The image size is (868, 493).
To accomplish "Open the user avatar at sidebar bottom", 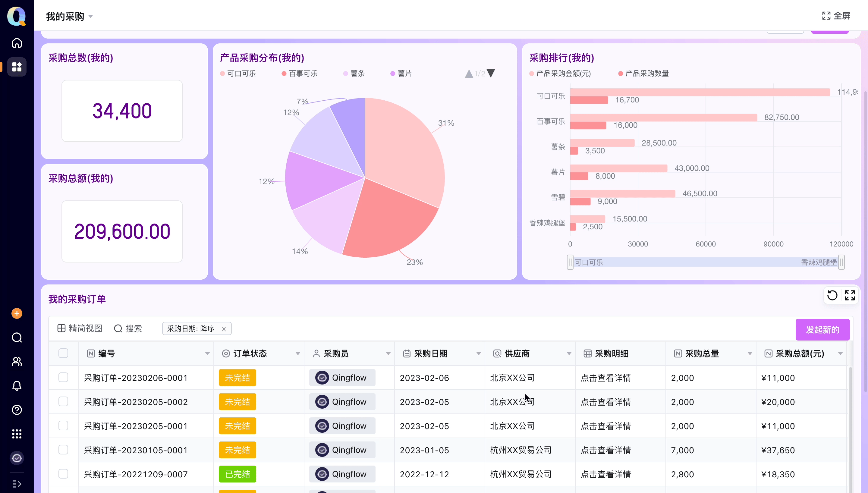I will [17, 458].
